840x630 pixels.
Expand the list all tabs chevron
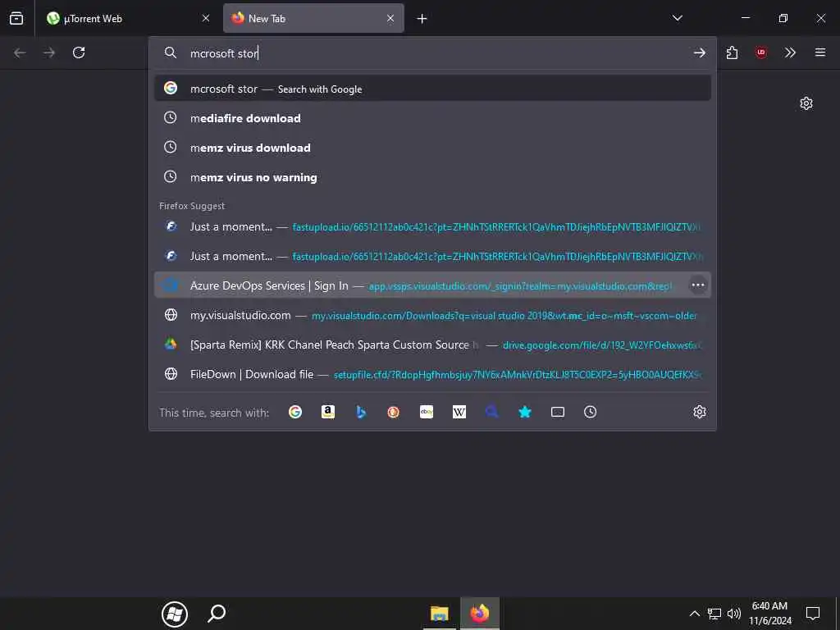(x=677, y=18)
